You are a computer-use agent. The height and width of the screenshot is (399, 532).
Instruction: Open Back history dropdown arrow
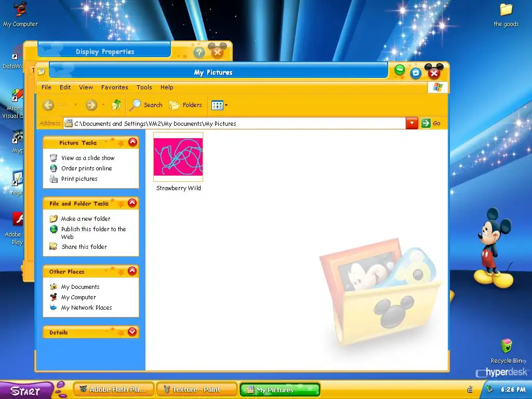point(75,105)
